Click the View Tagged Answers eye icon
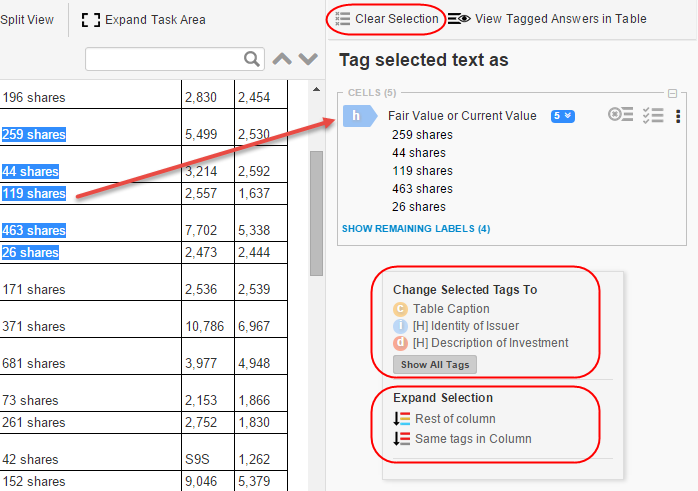The image size is (698, 491). tap(459, 19)
